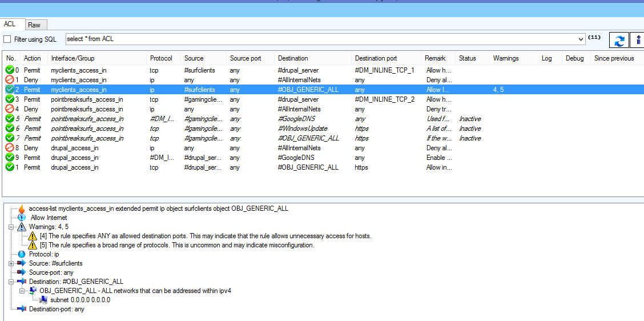Click permit icon on inactive row 5
Viewport: 644px width, 321px height.
pyautogui.click(x=10, y=119)
